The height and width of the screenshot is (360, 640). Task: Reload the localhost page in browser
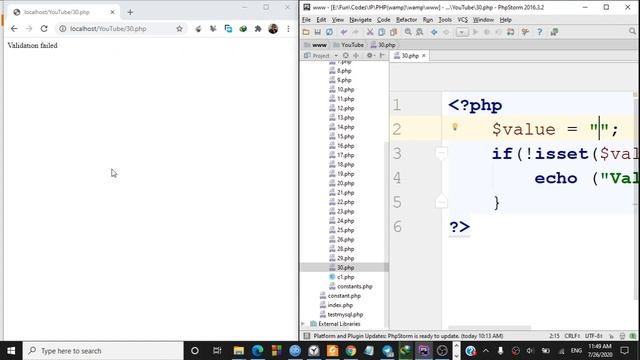click(x=44, y=29)
